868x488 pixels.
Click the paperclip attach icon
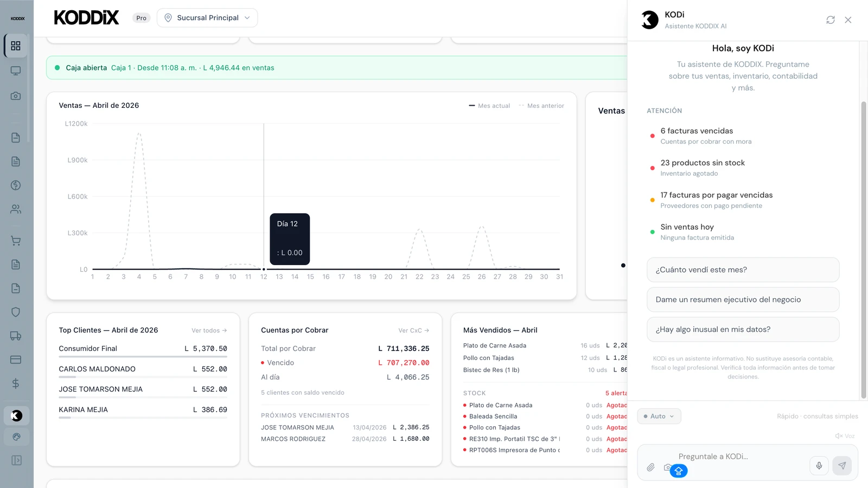(x=650, y=467)
